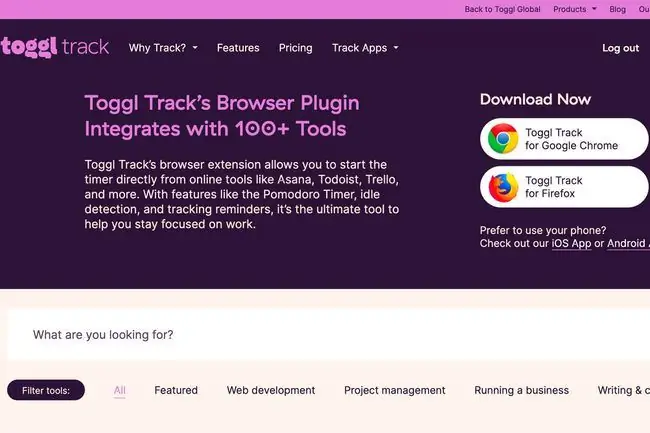Open the Products menu in top bar
Viewport: 650px width, 433px height.
click(x=575, y=9)
